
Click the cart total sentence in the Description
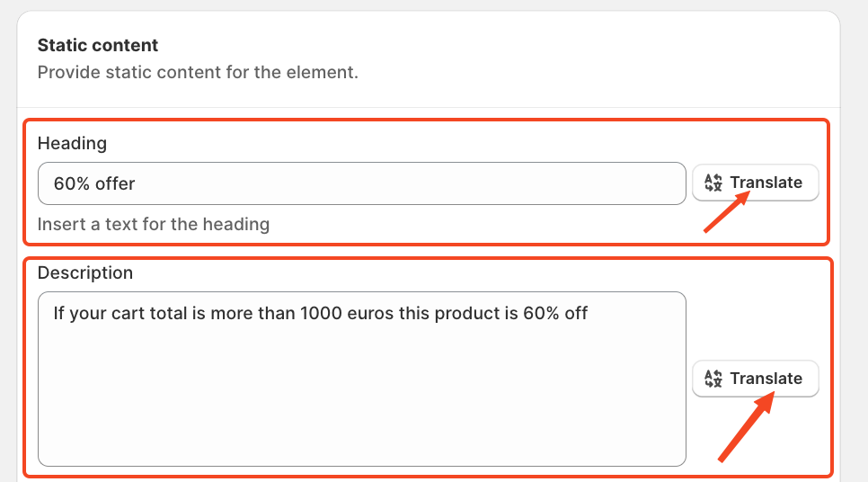click(321, 314)
